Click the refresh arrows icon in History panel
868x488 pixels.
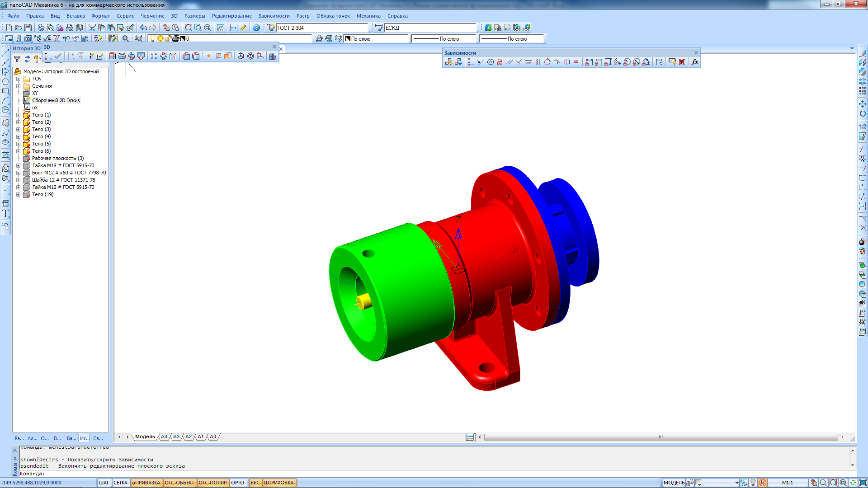(x=27, y=59)
